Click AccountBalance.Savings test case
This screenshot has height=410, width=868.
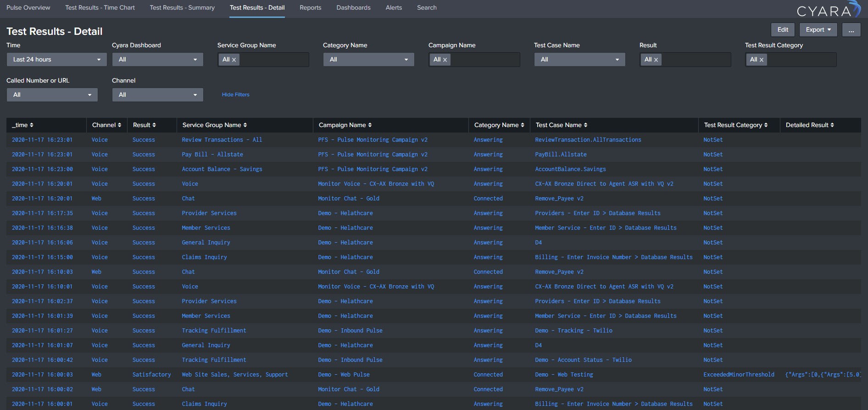[x=570, y=169]
